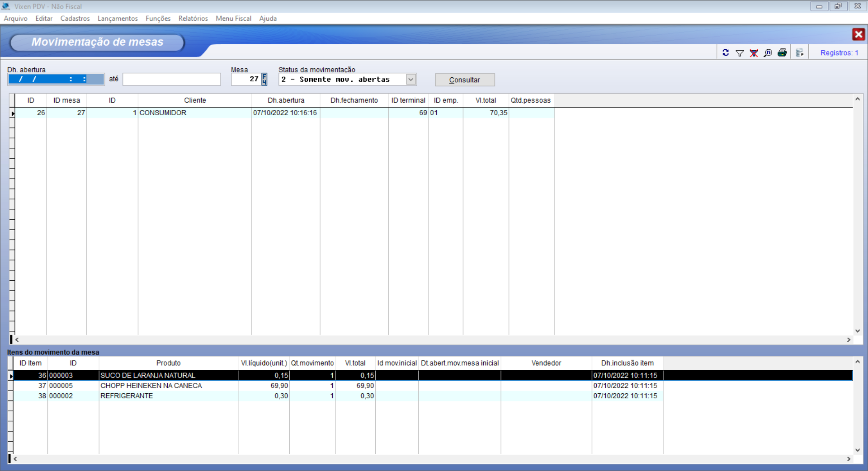Click the 'até' end date field
This screenshot has height=471, width=868.
click(x=171, y=80)
